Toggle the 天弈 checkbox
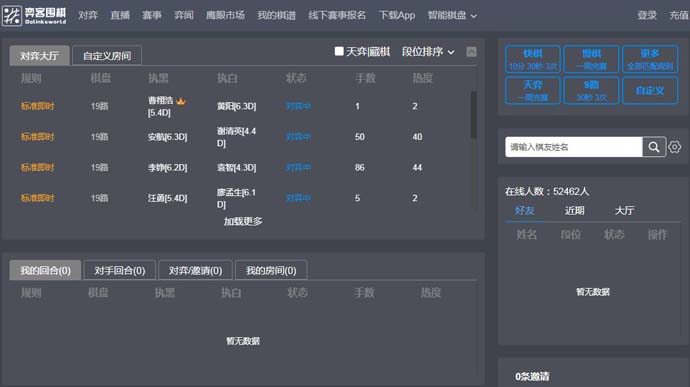Screen dimensions: 690x387 (339, 52)
